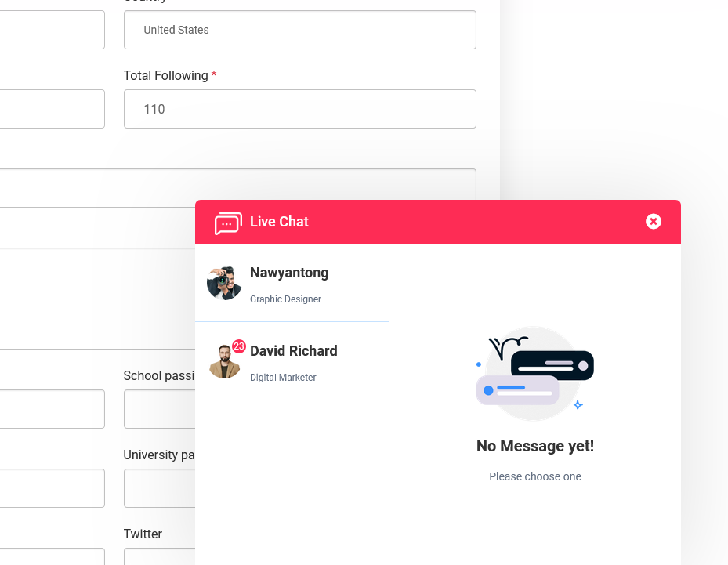Click the Digital Marketer subtitle

pos(283,378)
